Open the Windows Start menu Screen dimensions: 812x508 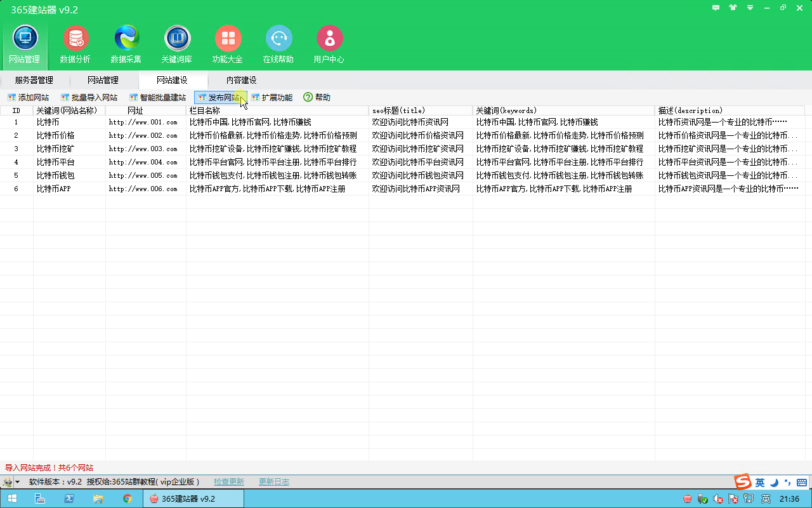[x=12, y=498]
